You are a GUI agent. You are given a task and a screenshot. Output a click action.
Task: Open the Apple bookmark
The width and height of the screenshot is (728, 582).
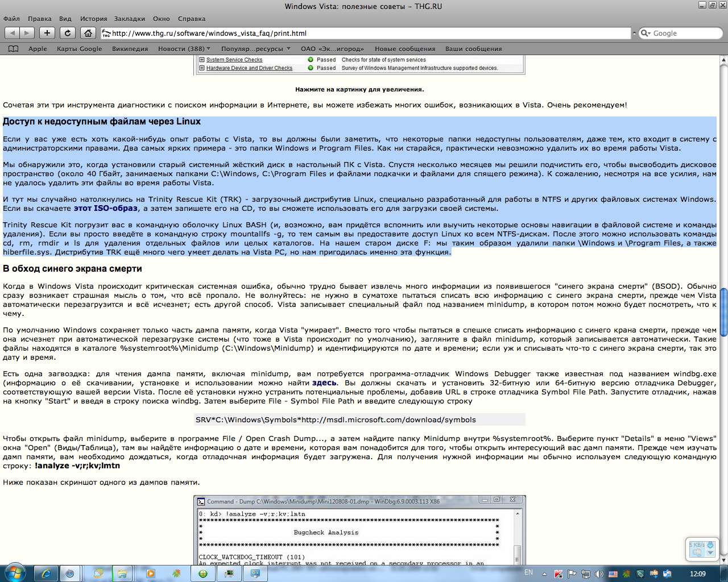(x=38, y=49)
